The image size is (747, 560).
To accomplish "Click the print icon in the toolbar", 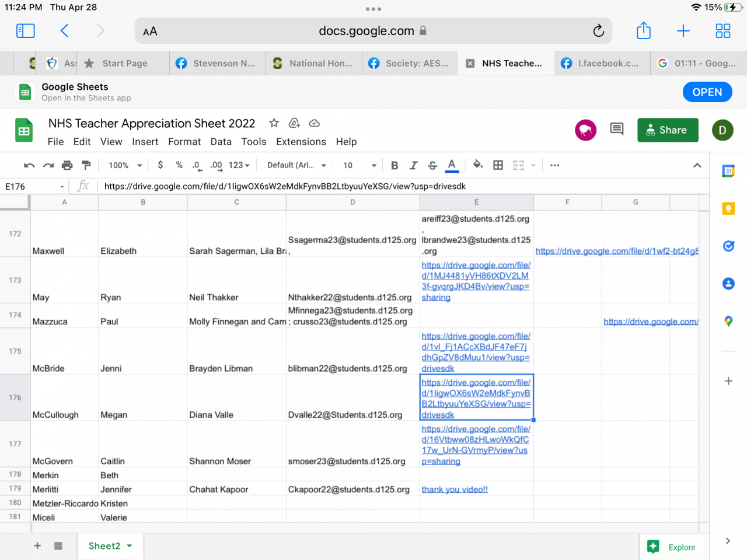I will 67,166.
